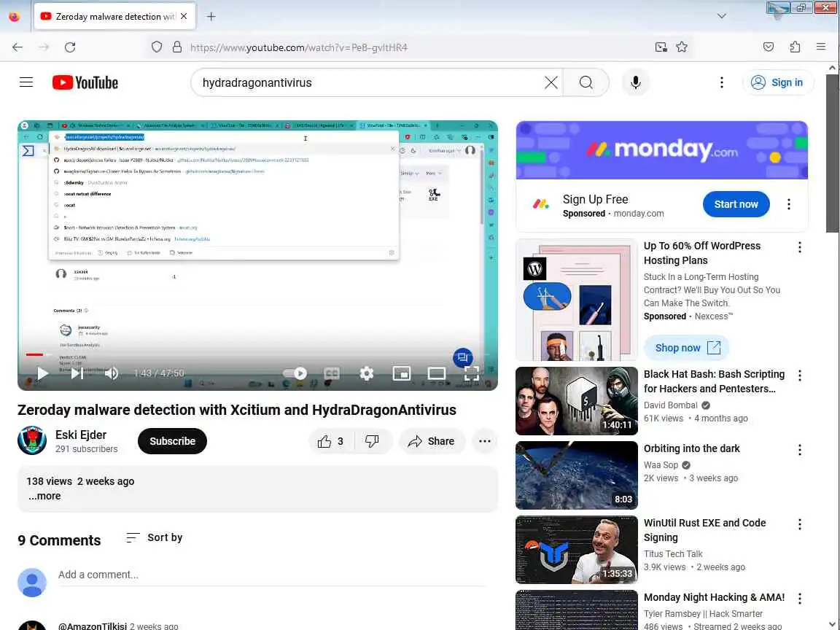Image resolution: width=840 pixels, height=630 pixels.
Task: Open Eski Ejder channel avatar
Action: [x=32, y=440]
